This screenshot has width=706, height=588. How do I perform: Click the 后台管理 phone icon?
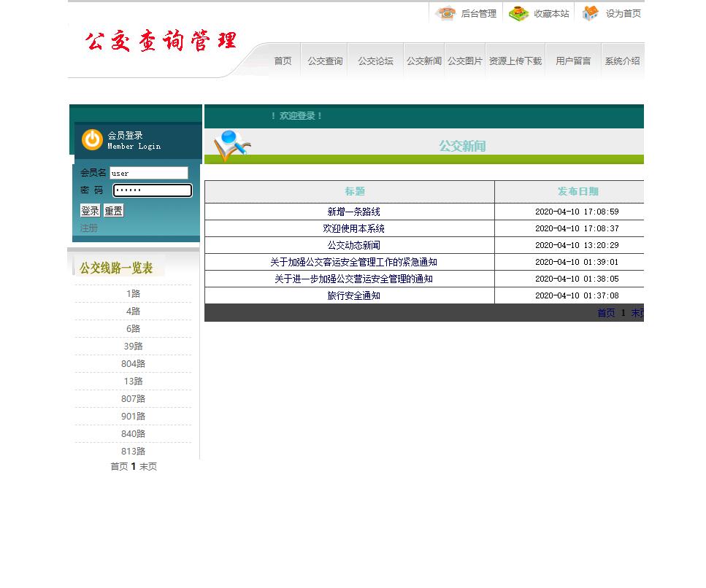point(445,13)
